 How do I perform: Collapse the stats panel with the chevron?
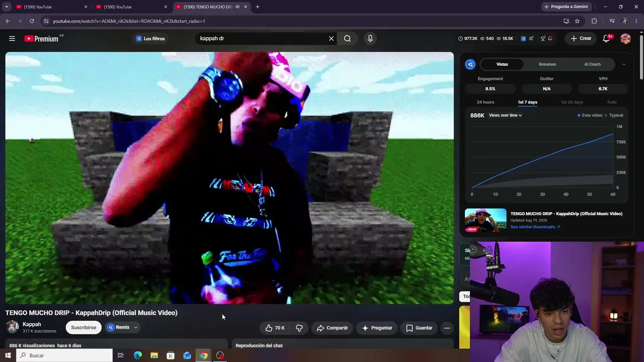pyautogui.click(x=623, y=64)
